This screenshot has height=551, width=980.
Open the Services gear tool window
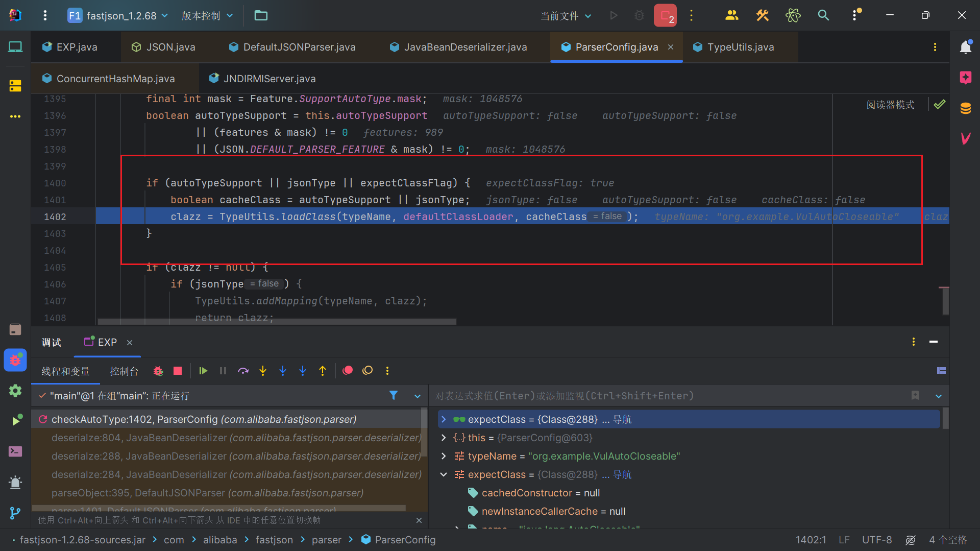[15, 391]
